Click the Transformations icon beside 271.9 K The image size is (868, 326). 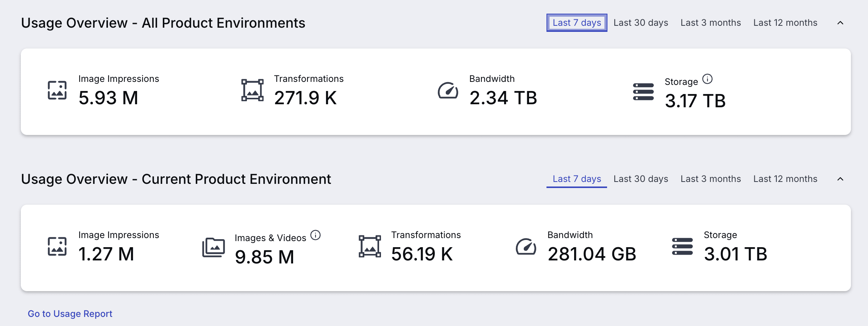click(x=253, y=90)
